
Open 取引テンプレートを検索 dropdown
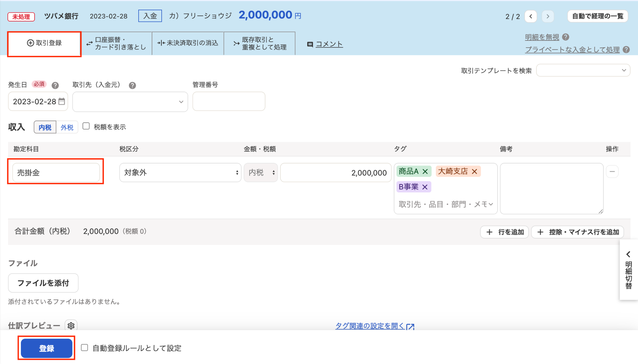[x=583, y=70]
